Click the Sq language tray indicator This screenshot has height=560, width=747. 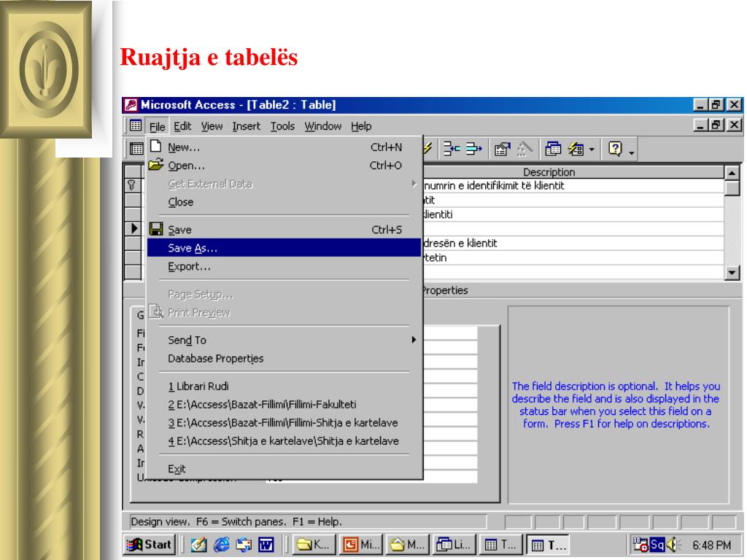coord(657,544)
